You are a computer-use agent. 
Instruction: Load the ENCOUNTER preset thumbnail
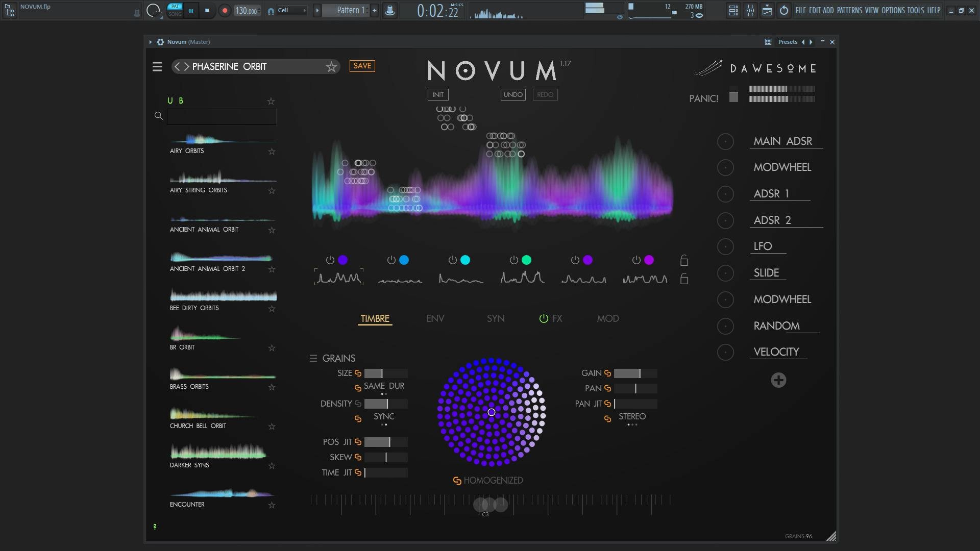pyautogui.click(x=223, y=493)
